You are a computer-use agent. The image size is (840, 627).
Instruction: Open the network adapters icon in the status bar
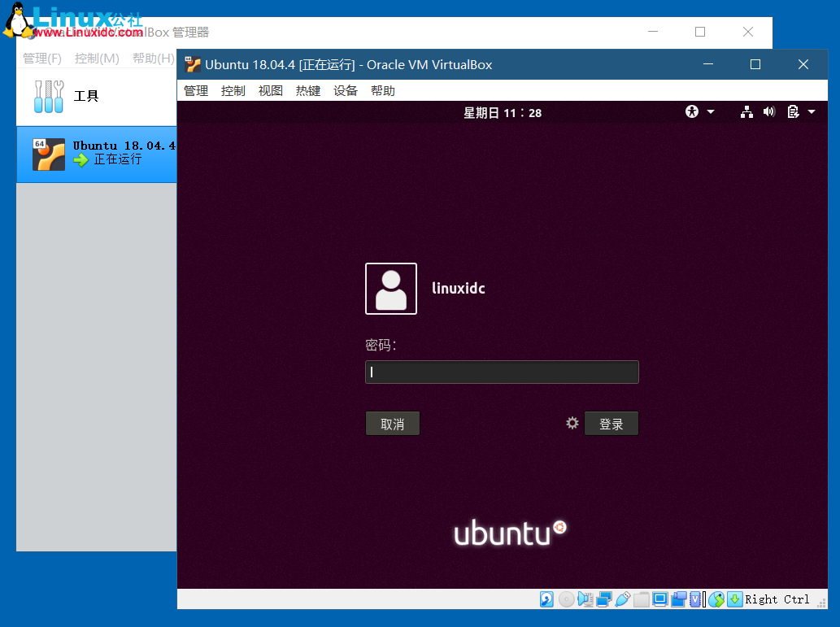603,599
